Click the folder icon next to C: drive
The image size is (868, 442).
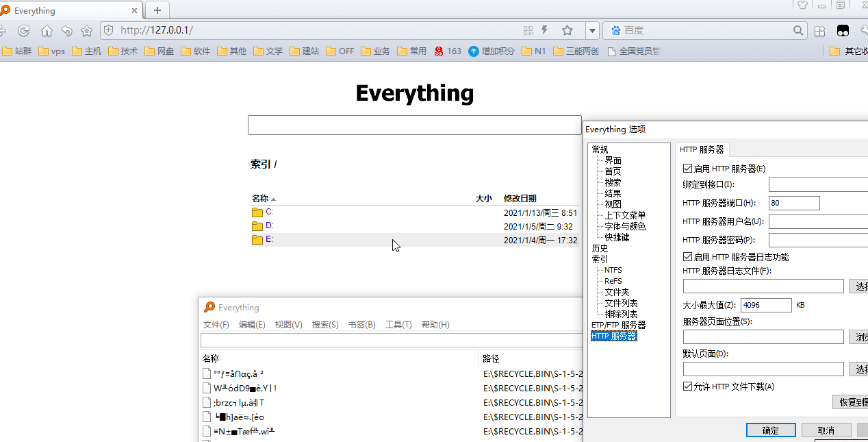tap(257, 212)
